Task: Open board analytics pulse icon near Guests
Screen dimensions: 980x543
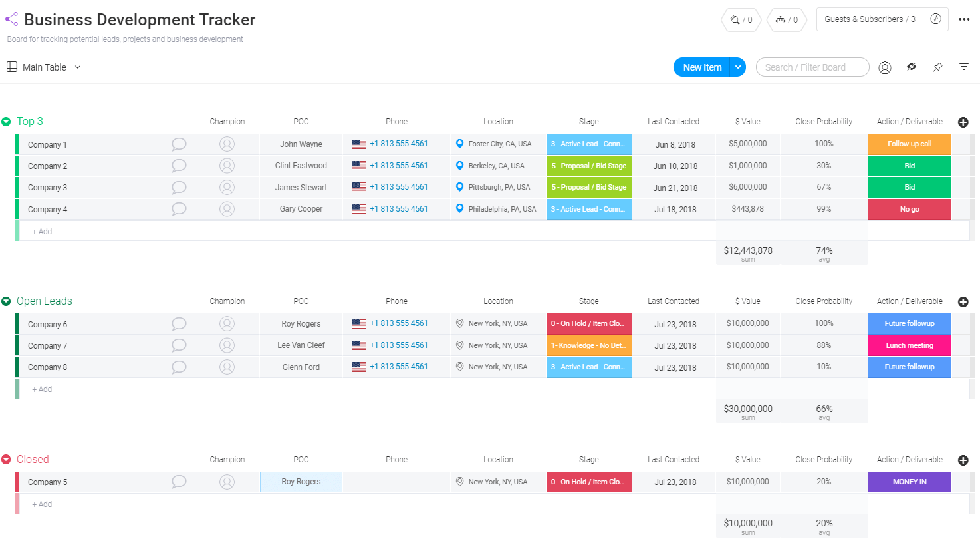Action: coord(935,19)
